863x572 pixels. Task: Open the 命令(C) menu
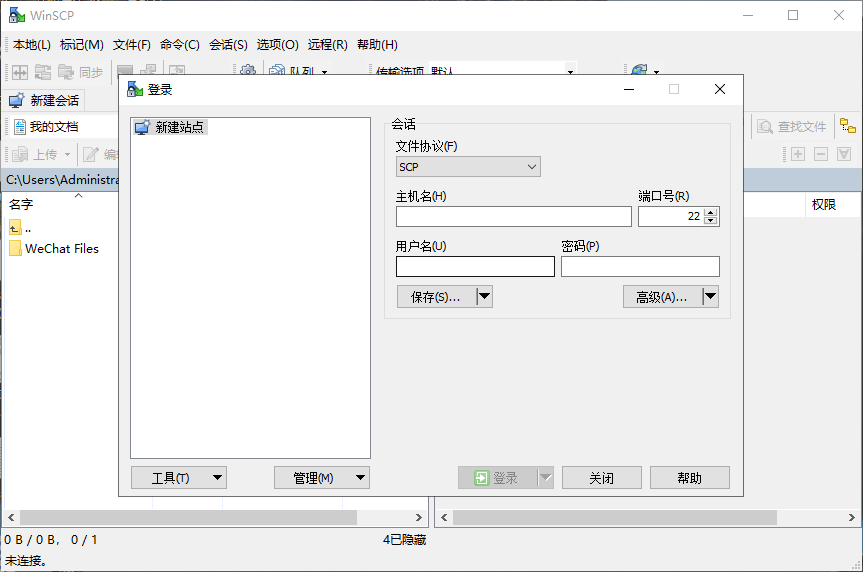pyautogui.click(x=180, y=45)
